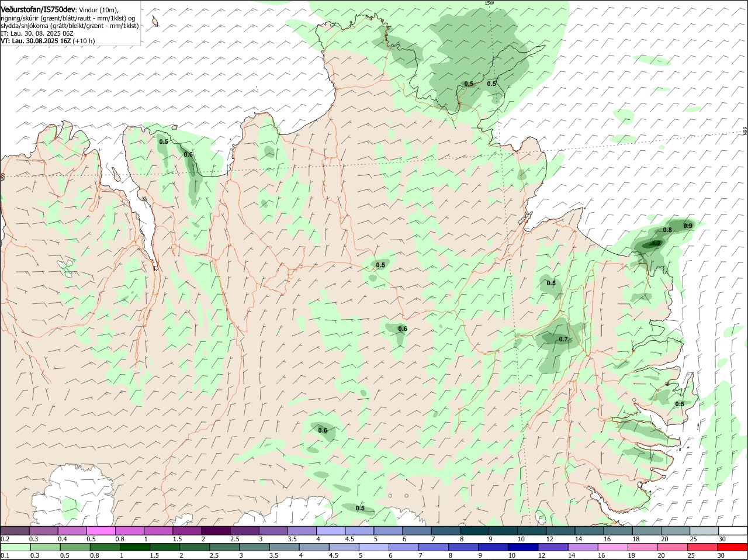748x560 pixels.
Task: Pick the dark teal swatch above 8 in the upper legend
Action: click(x=475, y=530)
